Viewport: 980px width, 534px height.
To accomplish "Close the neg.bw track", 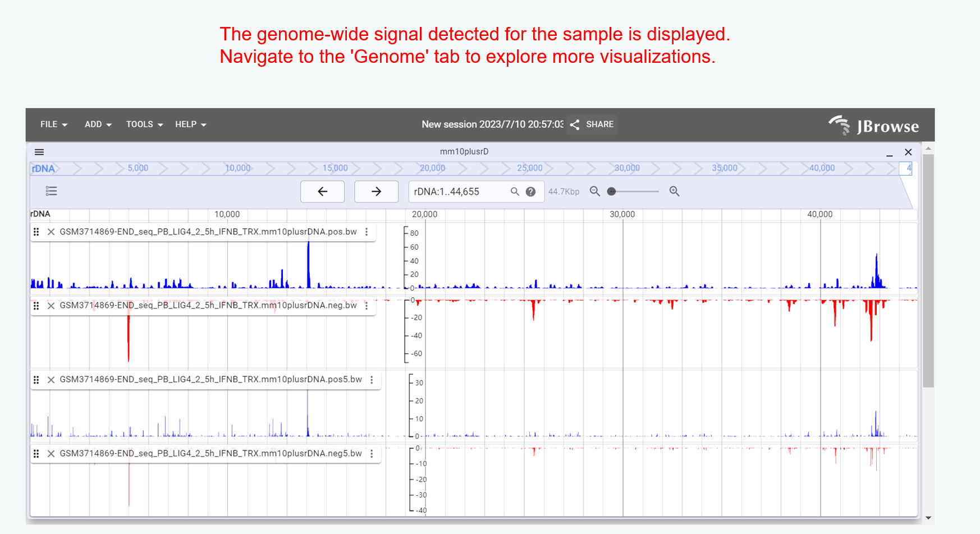I will click(51, 306).
